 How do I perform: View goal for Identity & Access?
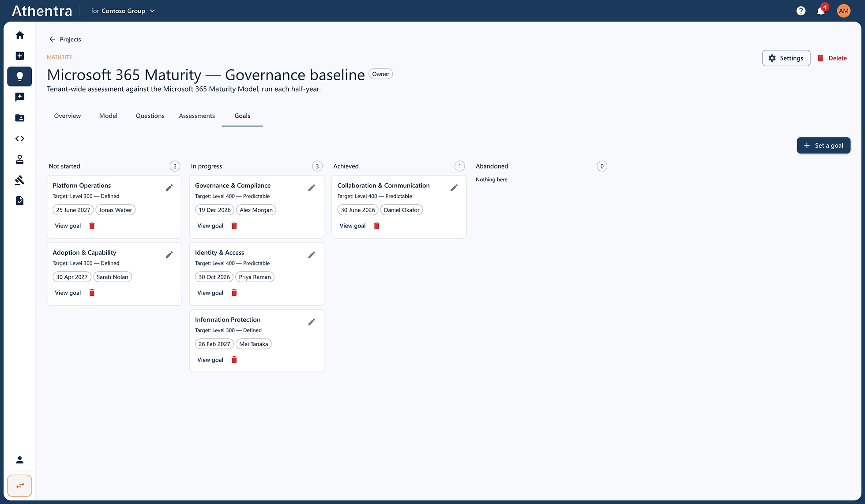[x=210, y=293]
